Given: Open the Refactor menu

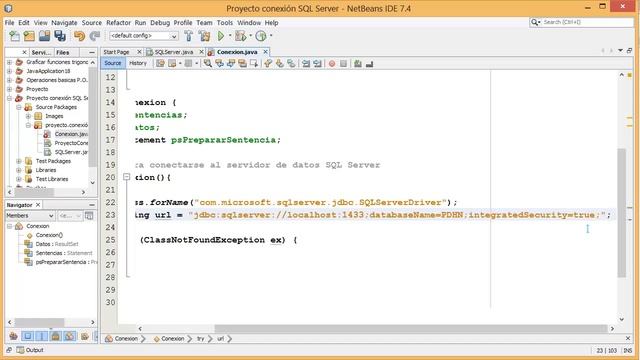Looking at the screenshot, I should (118, 23).
